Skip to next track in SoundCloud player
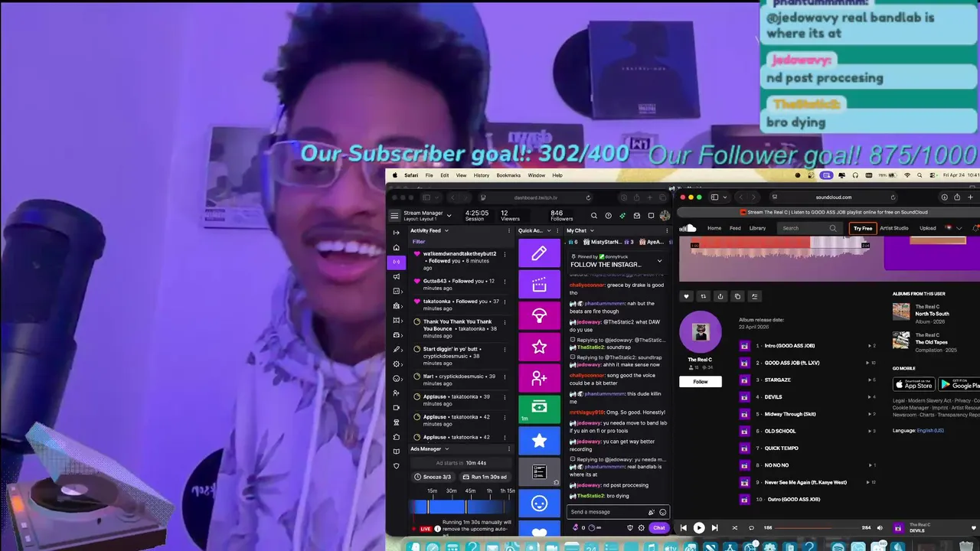 (714, 527)
